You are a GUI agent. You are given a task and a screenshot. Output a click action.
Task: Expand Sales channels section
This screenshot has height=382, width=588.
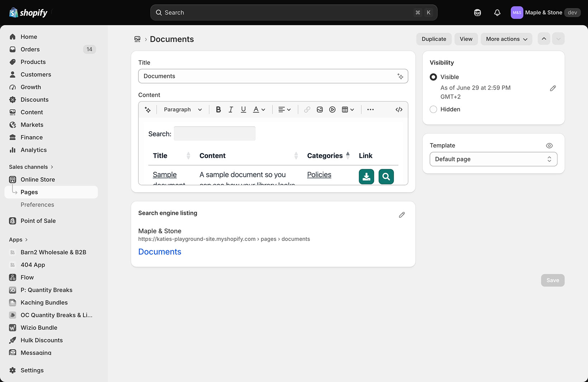32,167
